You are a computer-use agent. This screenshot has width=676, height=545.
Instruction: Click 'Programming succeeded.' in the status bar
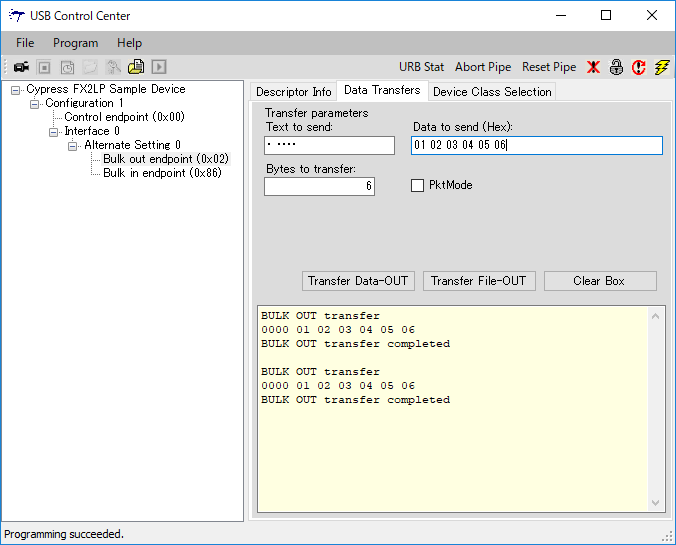(x=64, y=534)
